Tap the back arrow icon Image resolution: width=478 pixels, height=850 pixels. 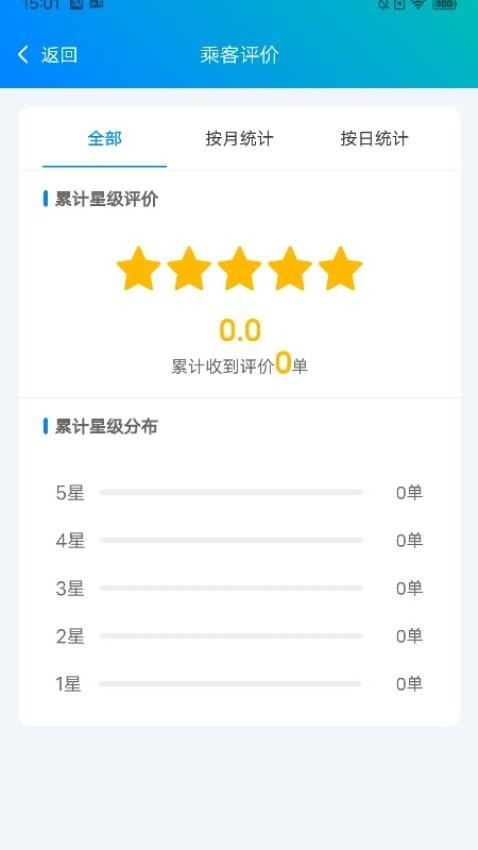point(23,55)
